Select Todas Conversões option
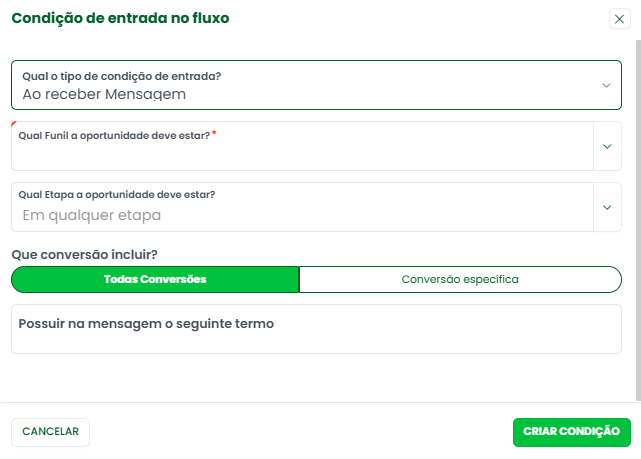Image resolution: width=641 pixels, height=459 pixels. (155, 279)
